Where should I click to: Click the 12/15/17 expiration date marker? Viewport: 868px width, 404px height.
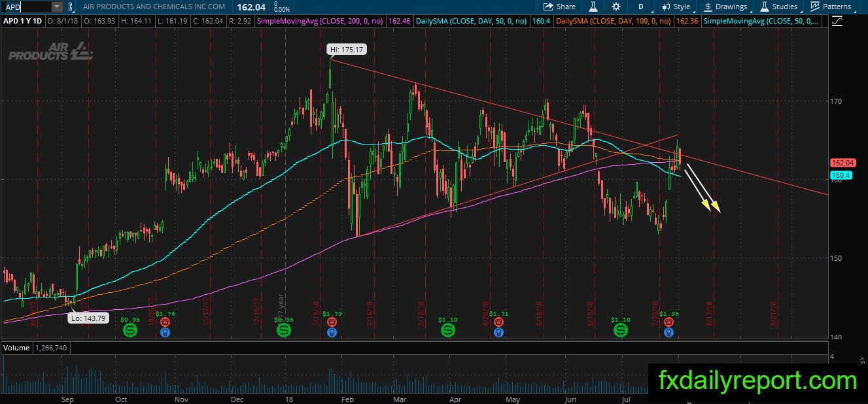click(258, 312)
